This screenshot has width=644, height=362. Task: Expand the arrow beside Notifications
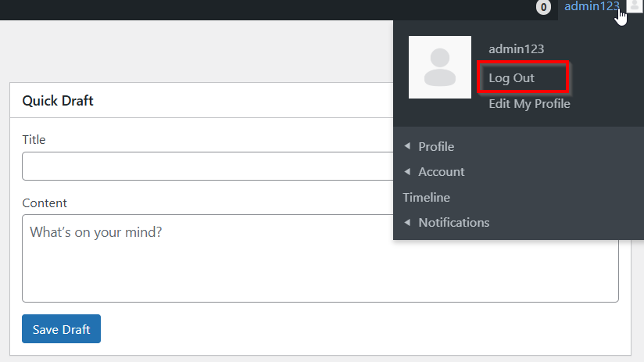tap(406, 222)
